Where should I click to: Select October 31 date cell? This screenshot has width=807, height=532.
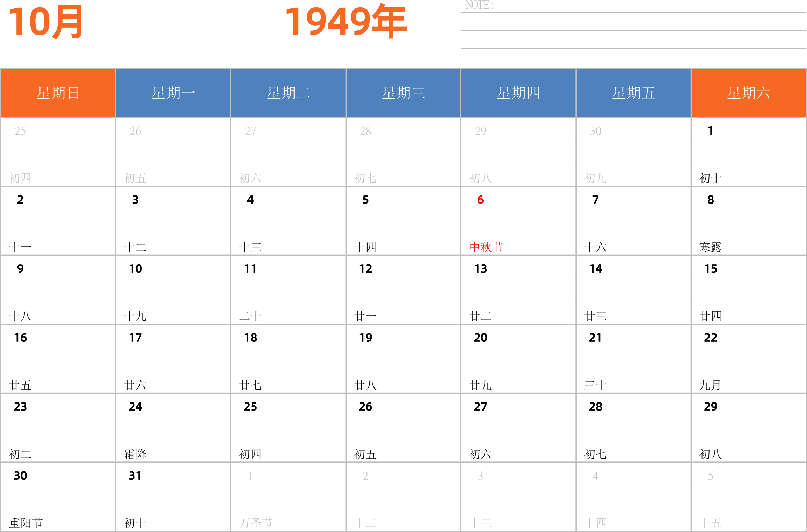click(173, 497)
